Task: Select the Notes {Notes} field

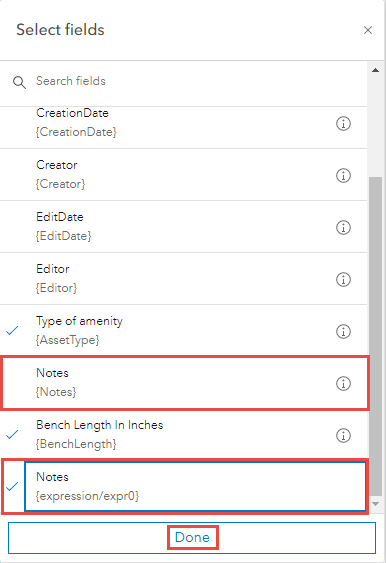Action: (x=183, y=383)
